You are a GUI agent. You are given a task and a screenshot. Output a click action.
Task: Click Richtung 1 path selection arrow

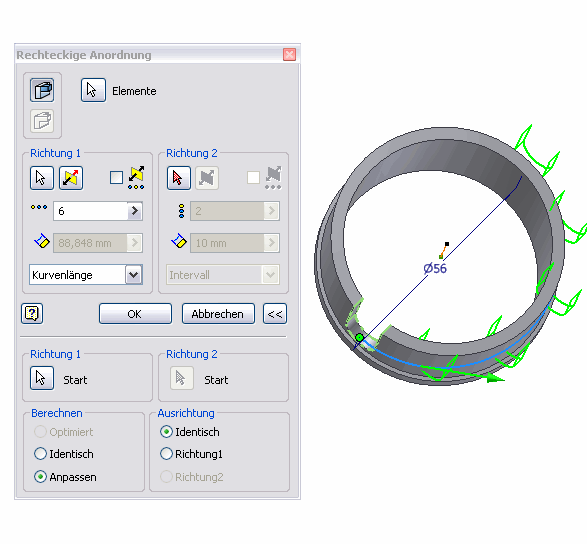(x=42, y=178)
